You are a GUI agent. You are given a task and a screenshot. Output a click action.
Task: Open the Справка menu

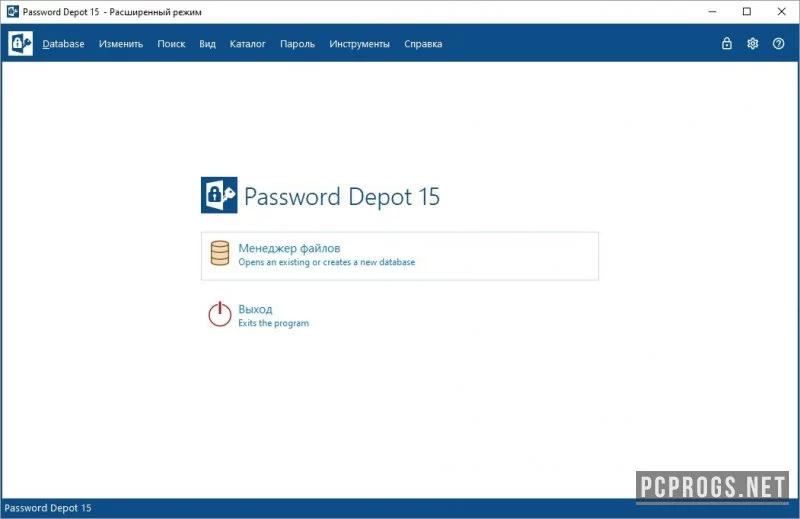click(x=423, y=44)
